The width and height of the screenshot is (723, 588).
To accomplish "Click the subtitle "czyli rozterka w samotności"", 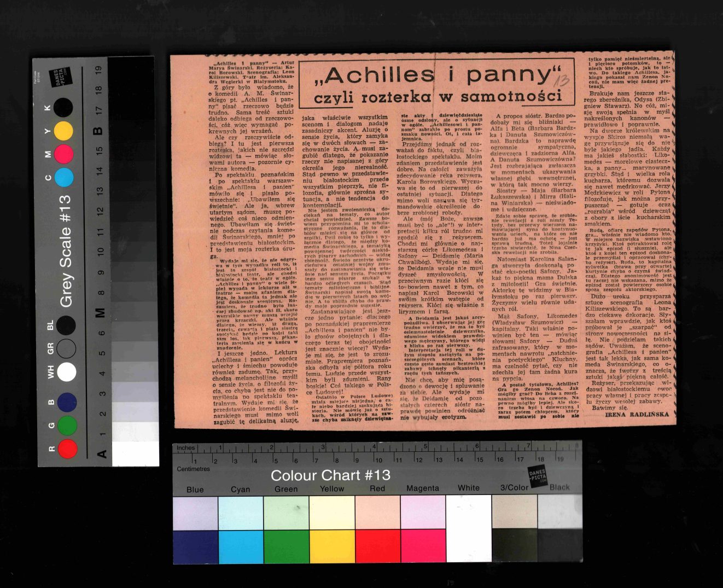I will (x=438, y=97).
